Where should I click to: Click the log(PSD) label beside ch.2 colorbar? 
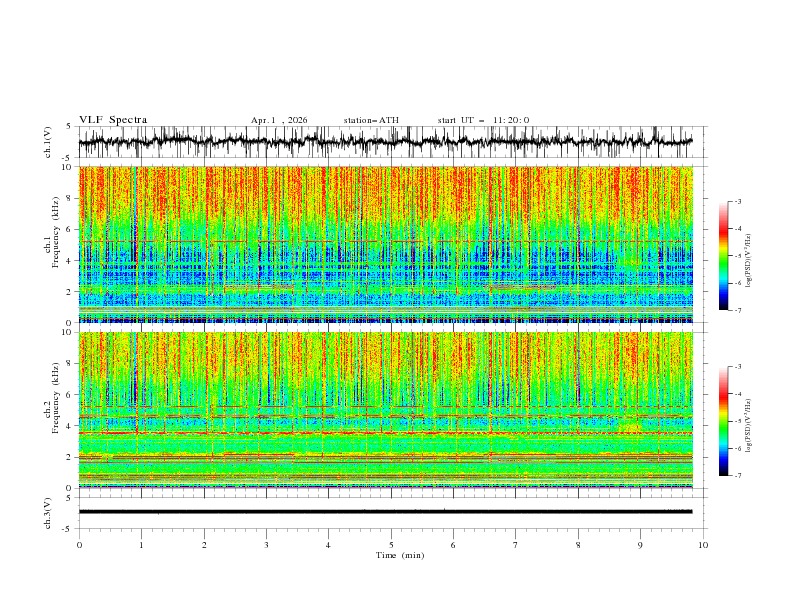[x=749, y=426]
